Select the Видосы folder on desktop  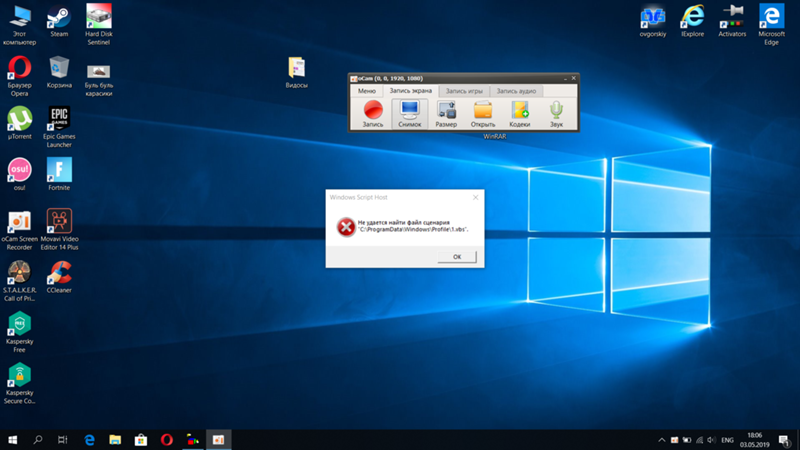296,72
